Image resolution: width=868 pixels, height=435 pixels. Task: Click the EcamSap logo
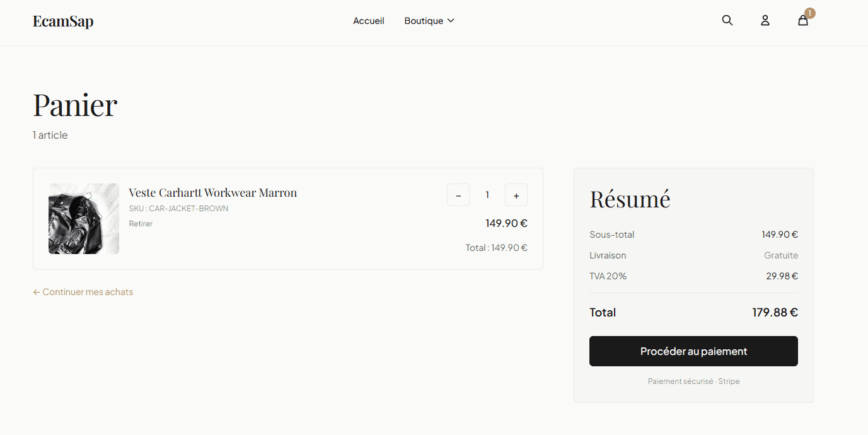coord(63,21)
